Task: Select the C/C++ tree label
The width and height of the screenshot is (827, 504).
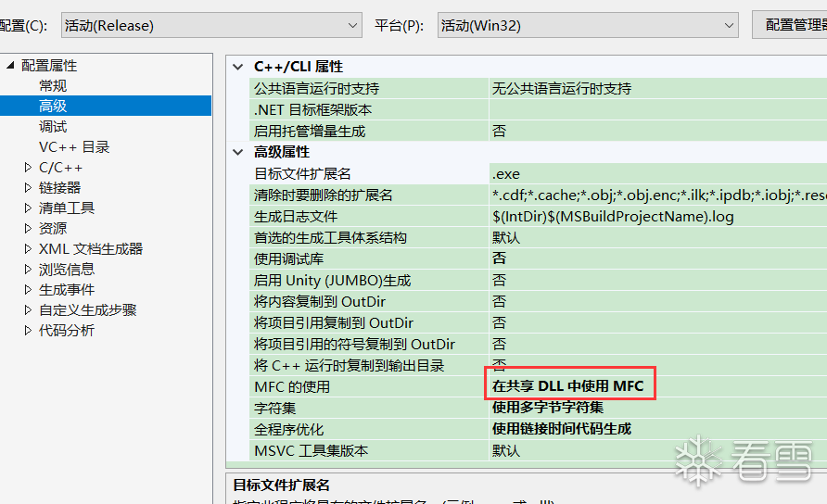Action: (x=60, y=168)
